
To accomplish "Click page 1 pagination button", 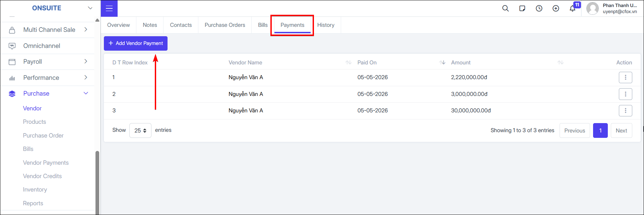I will (600, 130).
